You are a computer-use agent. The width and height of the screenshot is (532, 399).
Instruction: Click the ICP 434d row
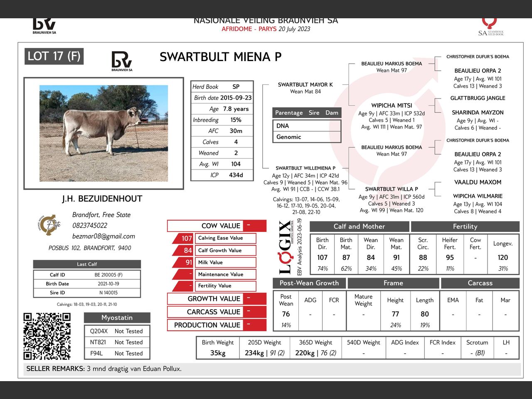(x=222, y=175)
